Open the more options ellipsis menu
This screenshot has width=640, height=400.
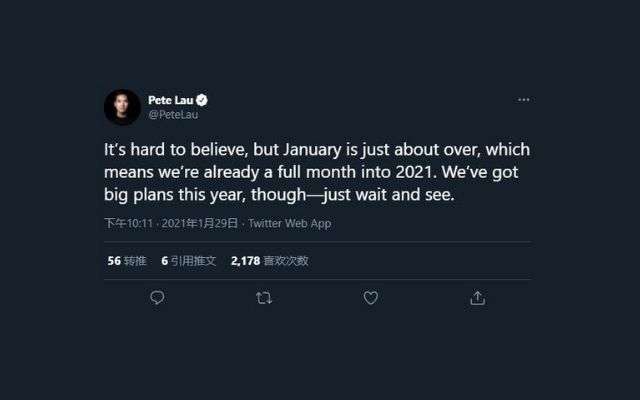tap(523, 100)
